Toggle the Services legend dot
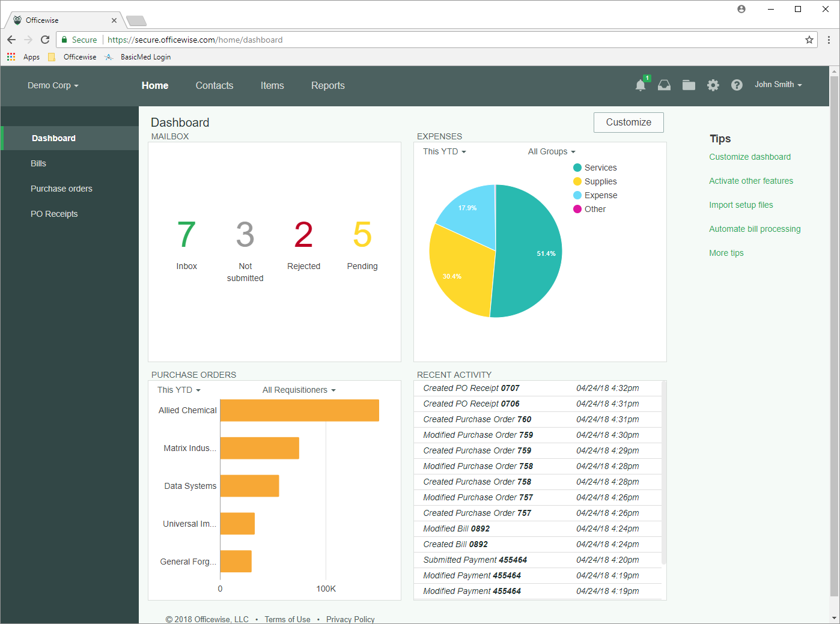This screenshot has height=624, width=840. [577, 168]
